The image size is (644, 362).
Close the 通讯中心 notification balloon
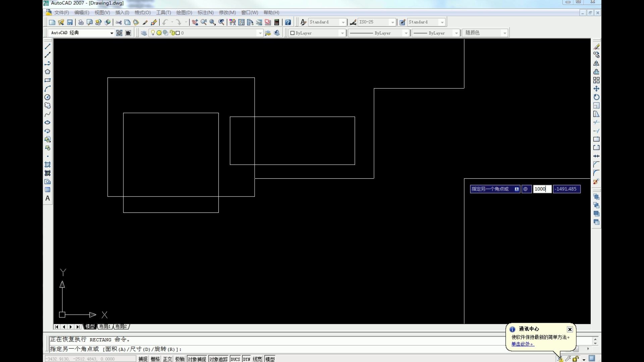570,329
